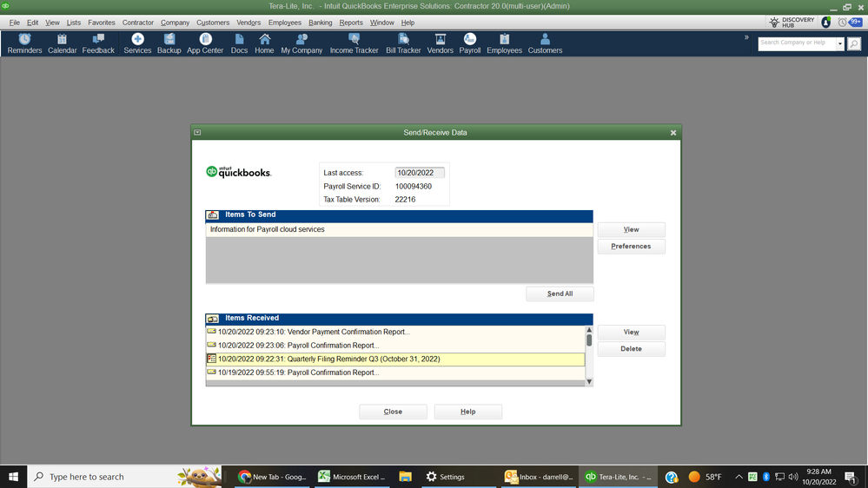Select 10/19/2022 Payroll Confirmation Report item
868x488 pixels.
coord(395,373)
